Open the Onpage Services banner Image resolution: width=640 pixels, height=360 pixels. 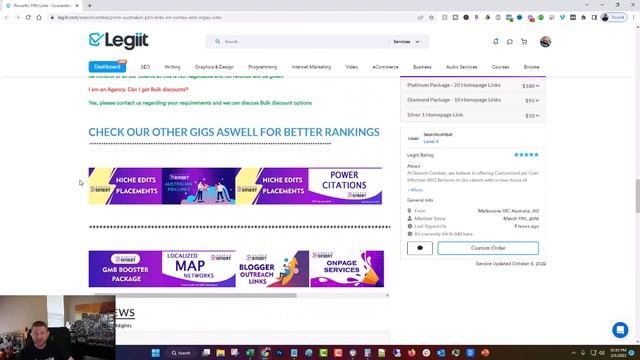click(x=347, y=269)
